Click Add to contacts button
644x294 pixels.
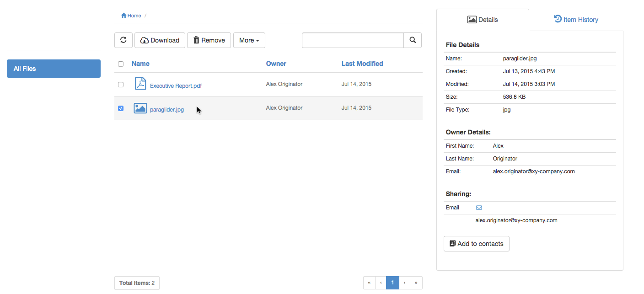pyautogui.click(x=476, y=244)
